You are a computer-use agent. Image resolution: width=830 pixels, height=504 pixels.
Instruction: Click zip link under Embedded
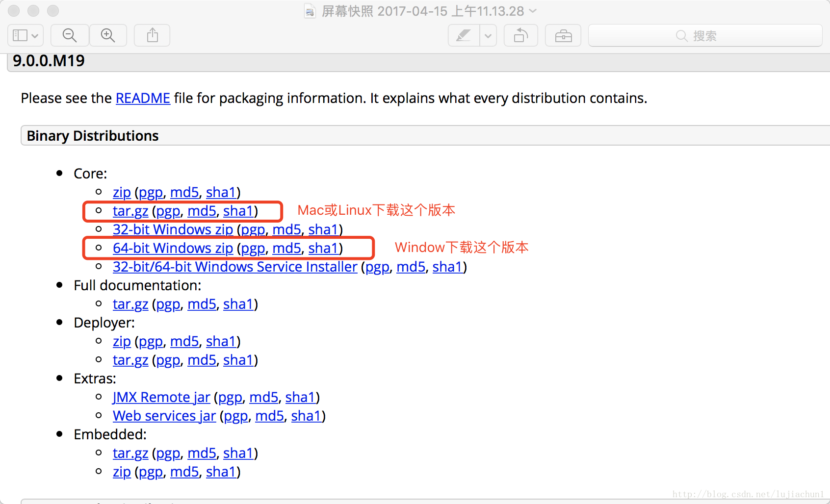point(122,472)
